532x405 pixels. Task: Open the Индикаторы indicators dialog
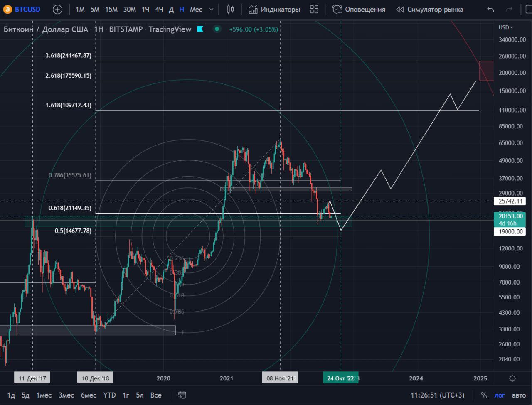[274, 9]
